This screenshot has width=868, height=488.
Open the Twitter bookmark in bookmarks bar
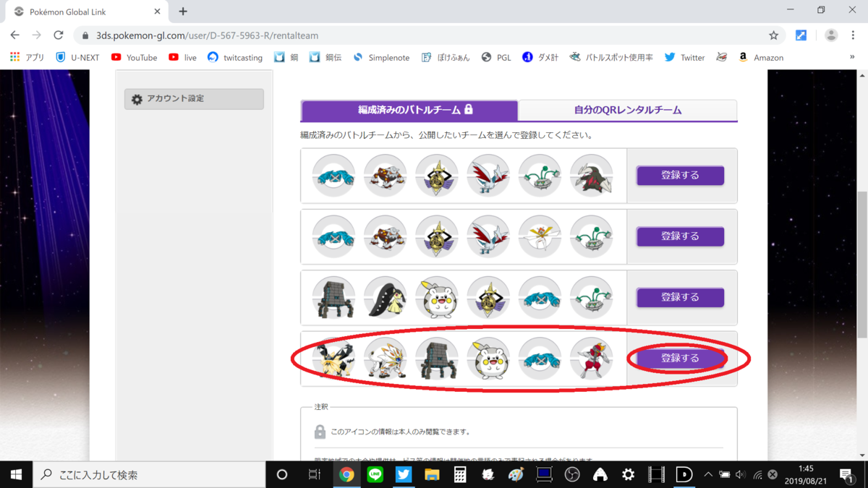click(684, 57)
